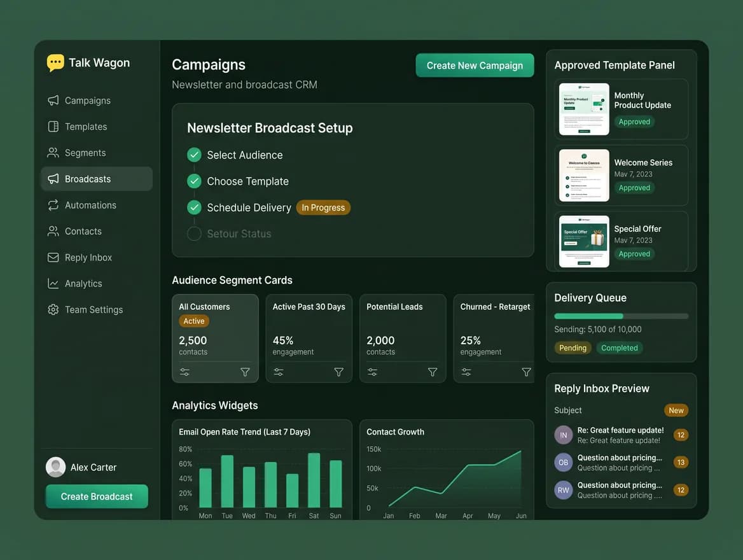
Task: Go to Templates in the sidebar
Action: [97, 127]
